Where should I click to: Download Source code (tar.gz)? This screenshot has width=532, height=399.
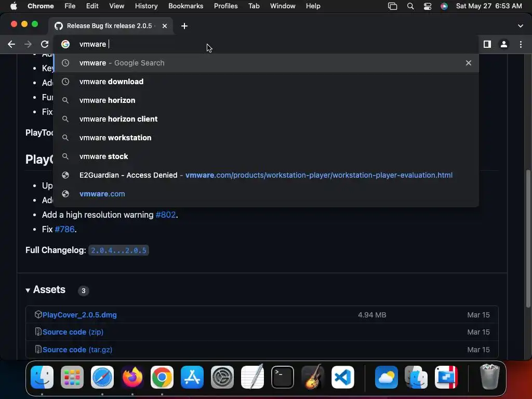[77, 350]
